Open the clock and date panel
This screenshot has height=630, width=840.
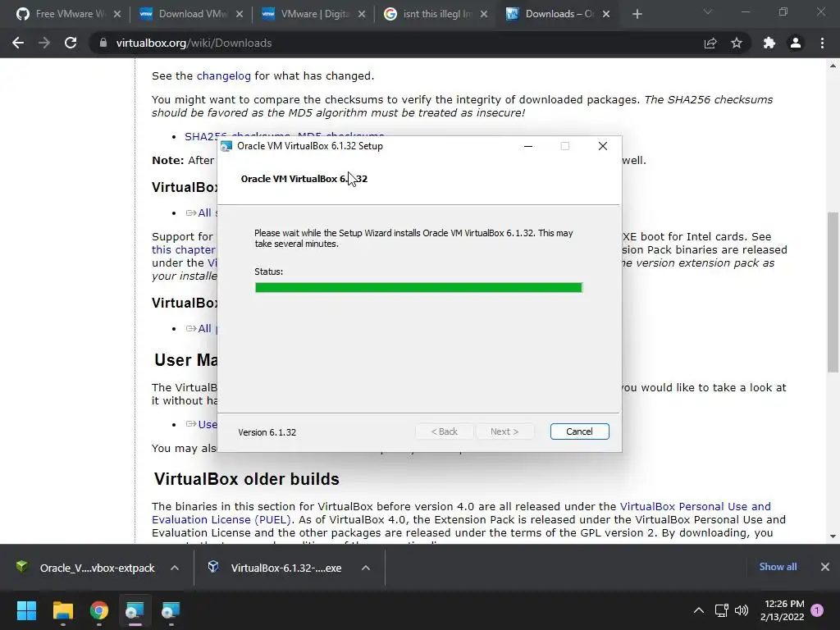(x=782, y=610)
